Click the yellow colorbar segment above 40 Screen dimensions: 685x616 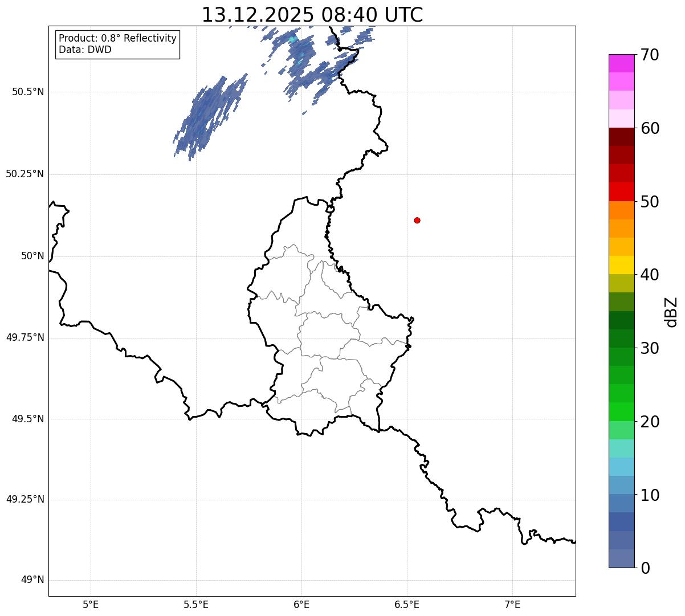tap(621, 265)
